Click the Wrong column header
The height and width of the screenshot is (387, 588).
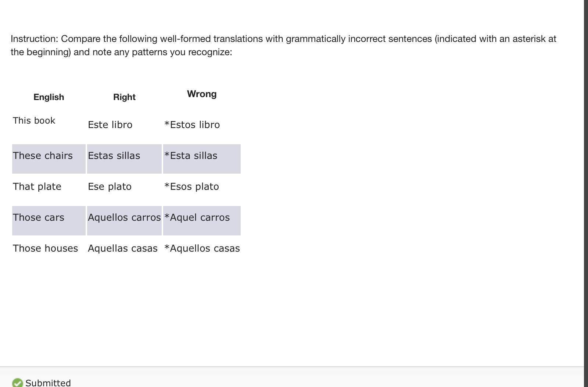[202, 94]
